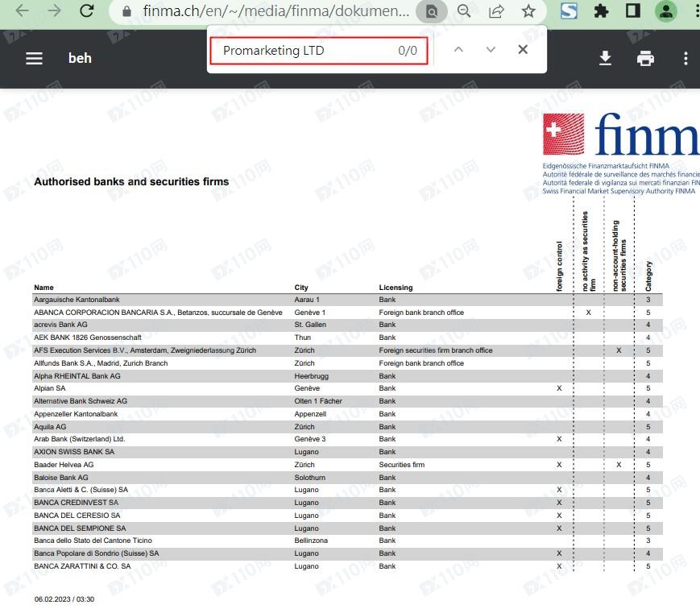
Task: Bookmark this page with the star
Action: click(528, 11)
